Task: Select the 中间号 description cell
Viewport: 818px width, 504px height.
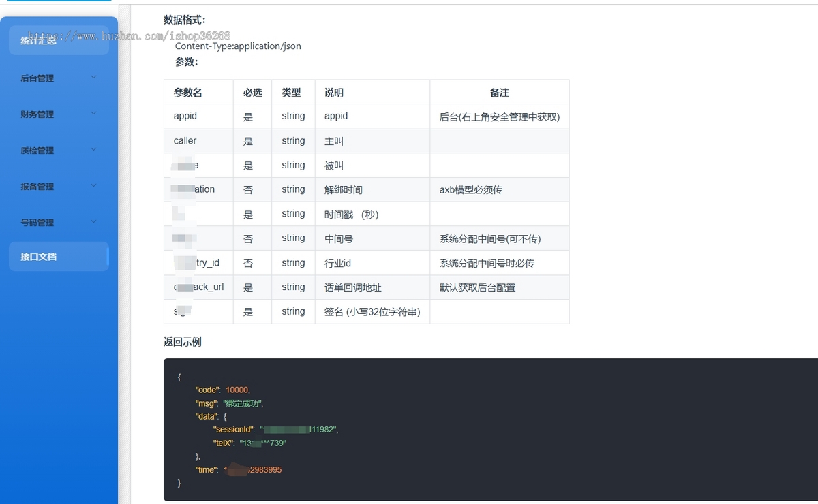Action: [x=372, y=238]
